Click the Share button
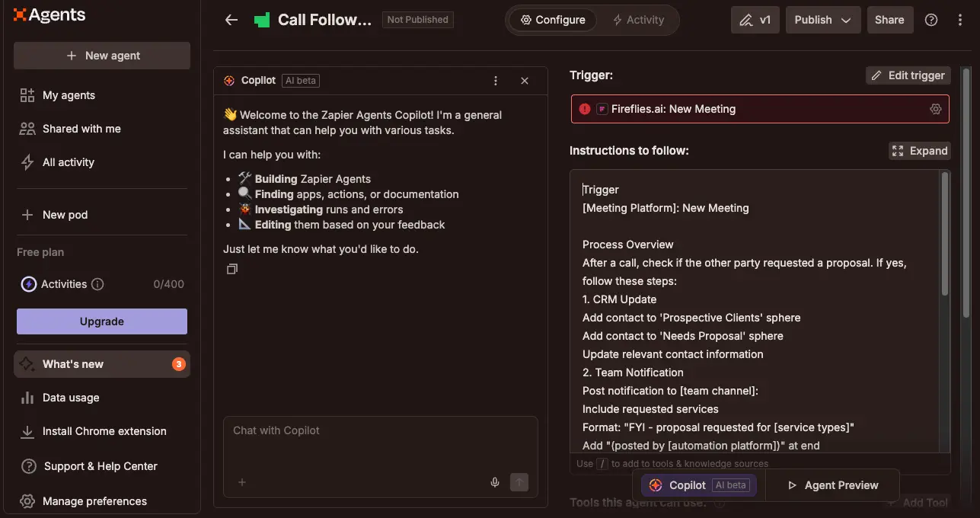The height and width of the screenshot is (518, 980). point(889,20)
